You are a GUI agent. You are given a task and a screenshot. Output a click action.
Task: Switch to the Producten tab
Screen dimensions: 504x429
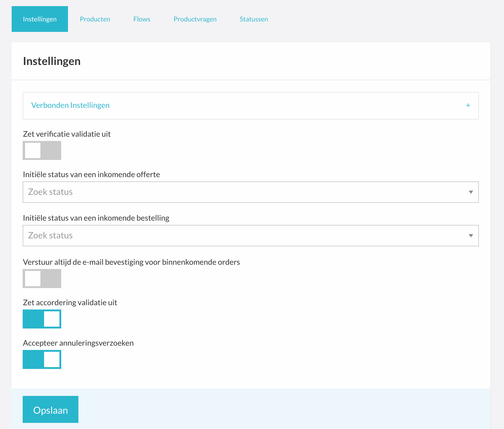(x=95, y=19)
